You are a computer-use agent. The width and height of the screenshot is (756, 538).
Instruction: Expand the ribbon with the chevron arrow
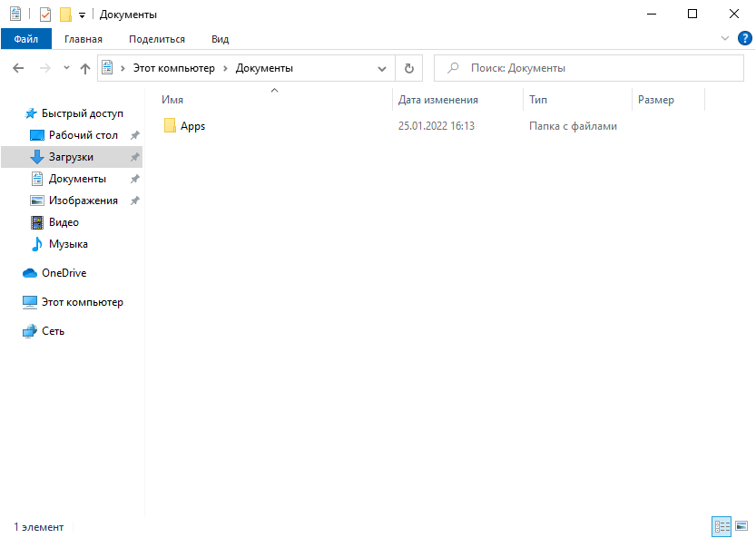pyautogui.click(x=724, y=39)
